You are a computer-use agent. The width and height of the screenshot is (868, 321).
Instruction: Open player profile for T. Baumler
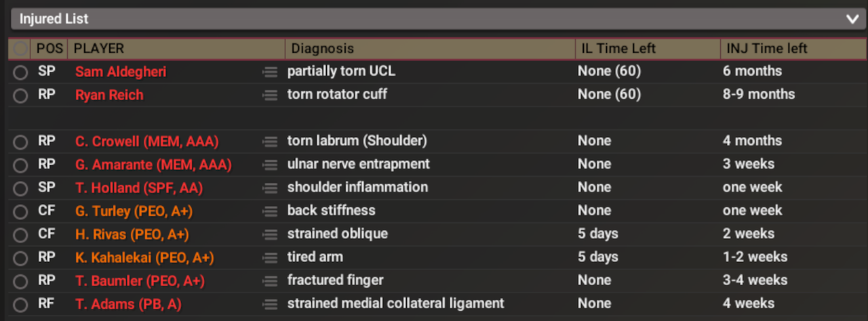pyautogui.click(x=140, y=280)
